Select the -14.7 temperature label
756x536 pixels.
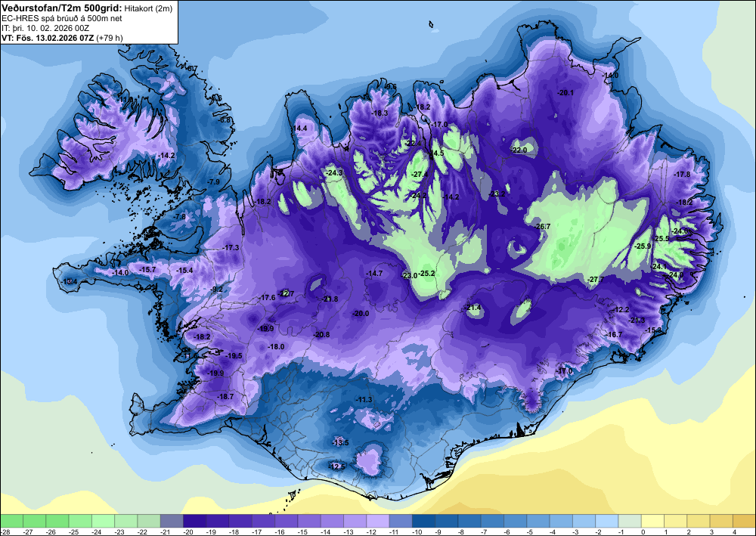[x=374, y=274]
